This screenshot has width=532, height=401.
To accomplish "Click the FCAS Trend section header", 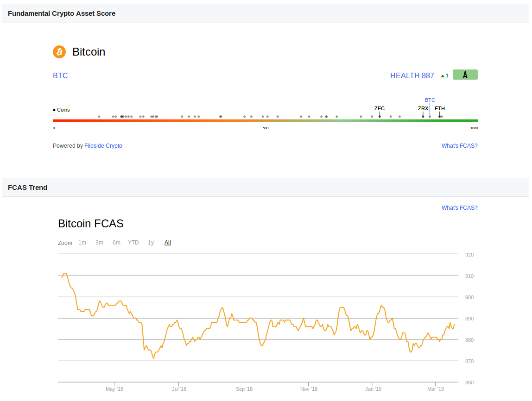I will (27, 188).
